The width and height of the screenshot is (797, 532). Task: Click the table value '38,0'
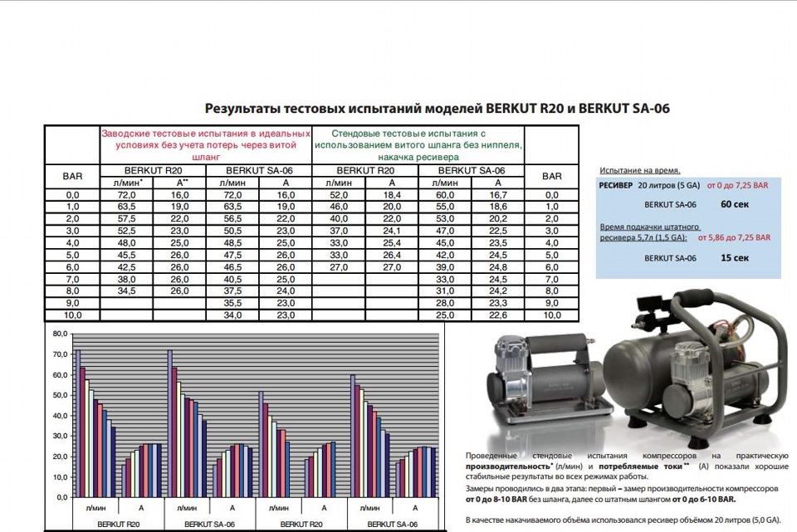click(x=126, y=279)
